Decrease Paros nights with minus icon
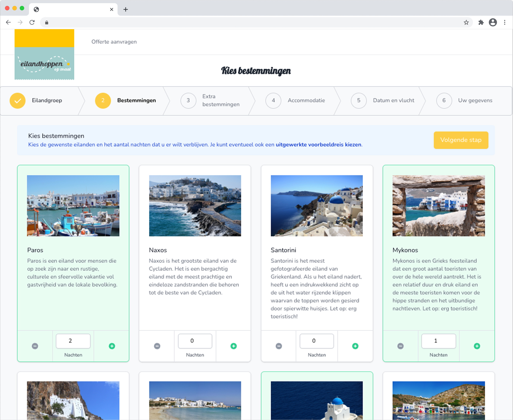The width and height of the screenshot is (513, 420). [x=35, y=346]
